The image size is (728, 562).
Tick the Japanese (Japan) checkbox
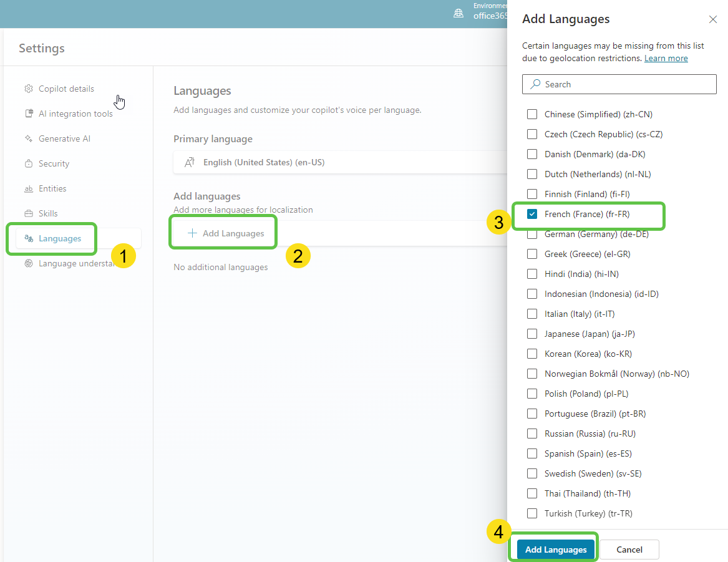coord(532,334)
